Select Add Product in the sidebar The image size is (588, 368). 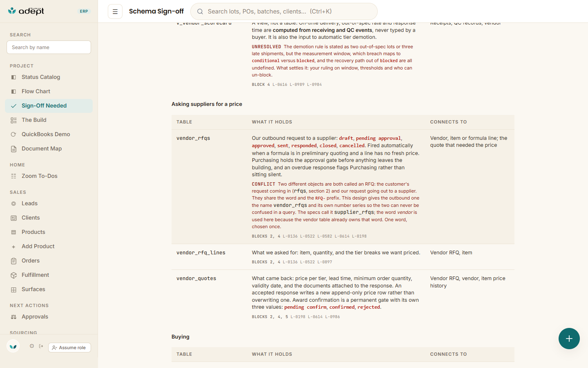tap(49, 246)
